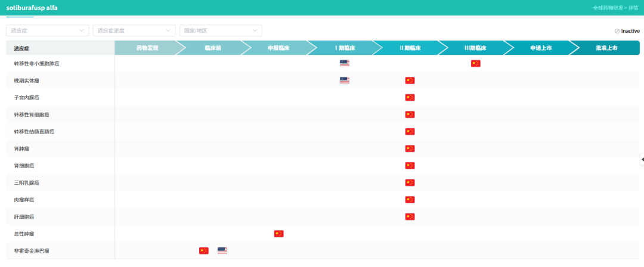This screenshot has height=267, width=644.
Task: Click China flag in 恶性肿瘤 row
Action: pos(278,234)
